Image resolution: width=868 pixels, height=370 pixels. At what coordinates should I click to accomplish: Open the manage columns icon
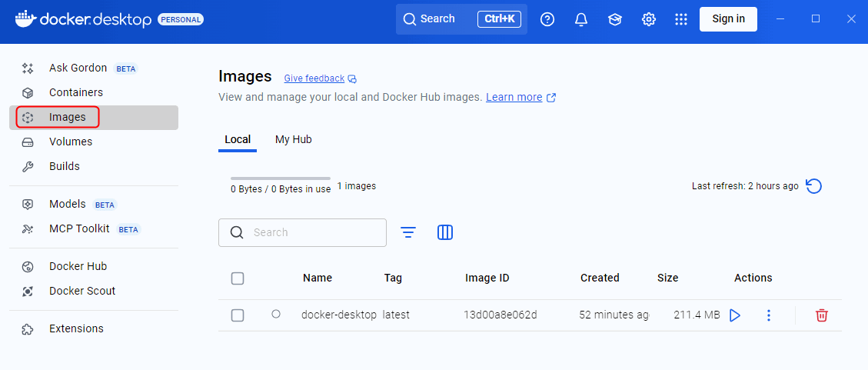[x=444, y=232]
